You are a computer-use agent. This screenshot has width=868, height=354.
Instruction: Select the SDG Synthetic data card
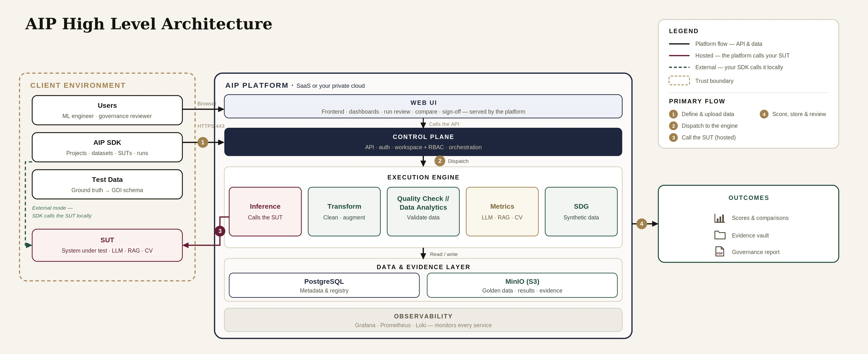pyautogui.click(x=581, y=212)
